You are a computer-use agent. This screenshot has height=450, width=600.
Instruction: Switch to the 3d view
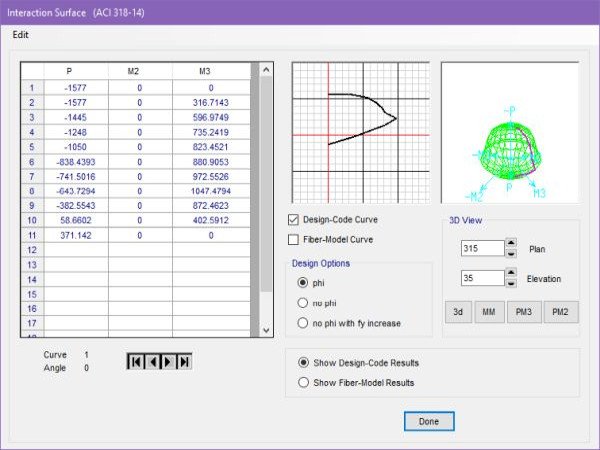[457, 312]
